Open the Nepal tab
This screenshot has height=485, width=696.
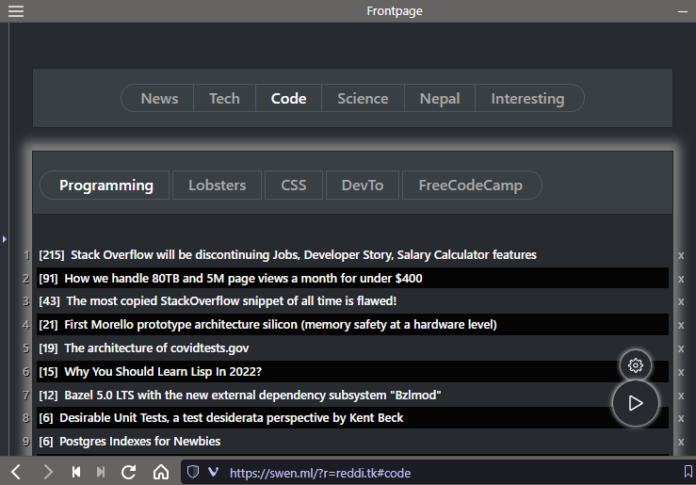click(x=440, y=99)
